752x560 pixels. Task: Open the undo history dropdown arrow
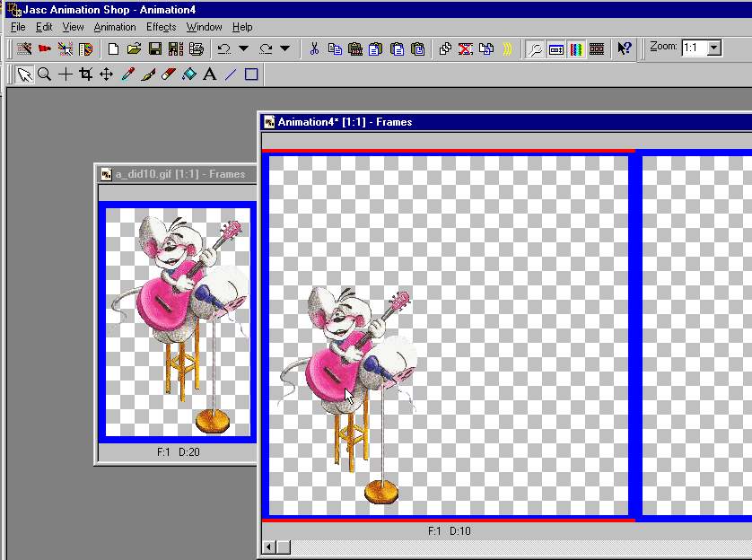coord(243,48)
